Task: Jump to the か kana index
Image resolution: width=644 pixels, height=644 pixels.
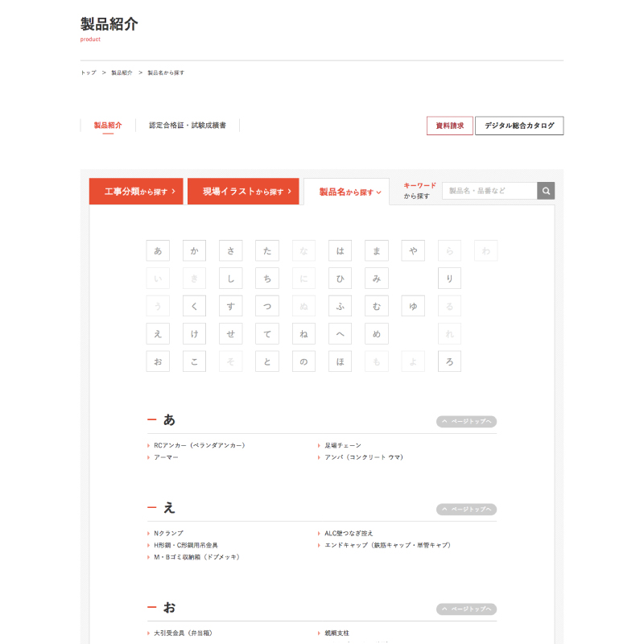Action: pyautogui.click(x=194, y=250)
